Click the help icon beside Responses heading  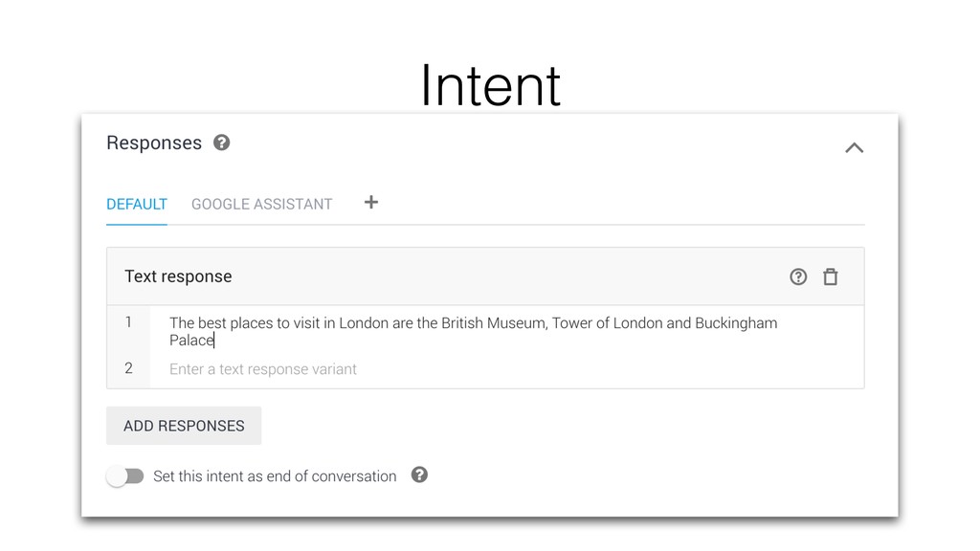(221, 143)
